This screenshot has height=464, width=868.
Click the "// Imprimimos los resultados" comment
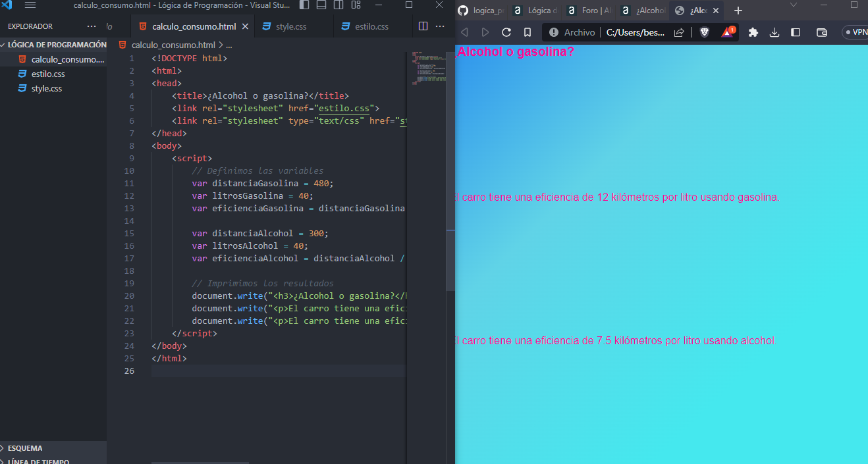click(263, 283)
